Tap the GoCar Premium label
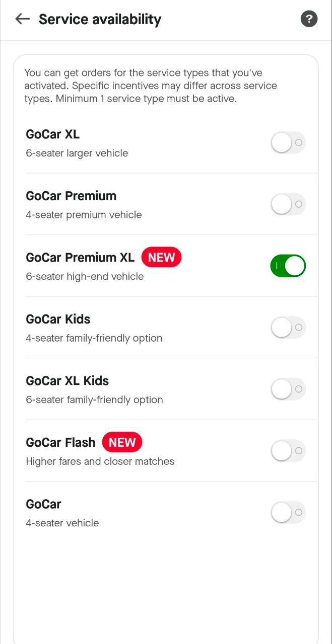 point(71,196)
